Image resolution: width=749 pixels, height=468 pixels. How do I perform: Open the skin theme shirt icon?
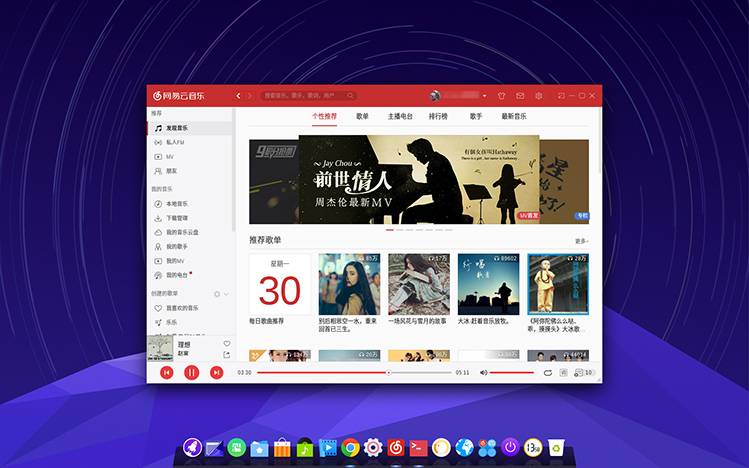coord(501,96)
